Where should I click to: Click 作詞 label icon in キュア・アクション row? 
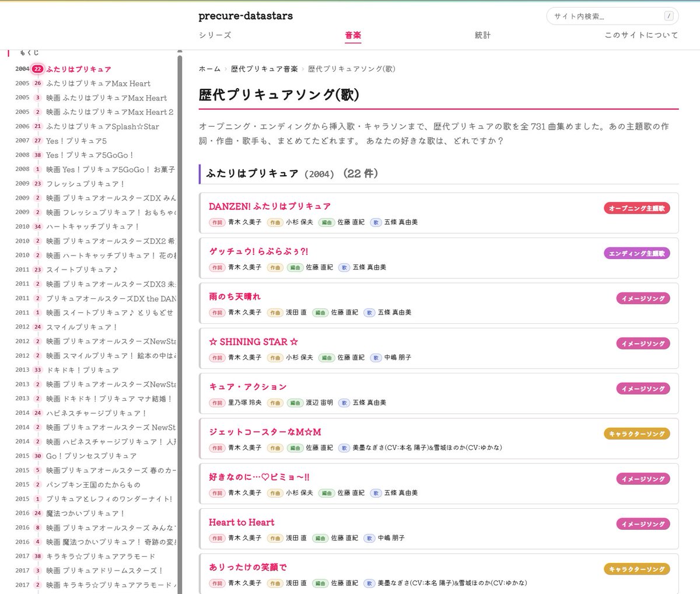(217, 403)
